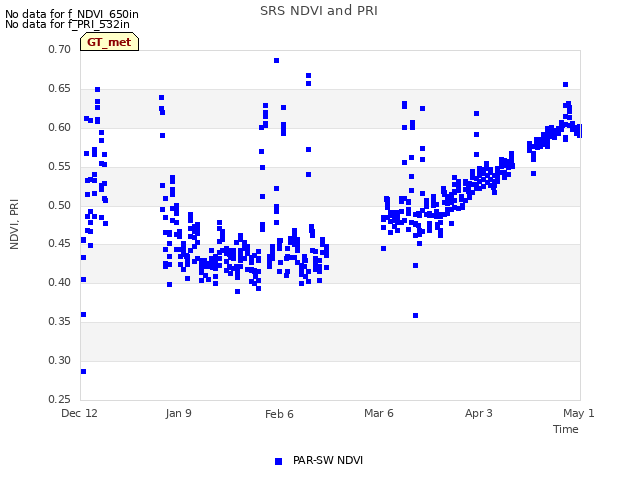Click the mid-March outlier point near 0.36

tap(416, 316)
